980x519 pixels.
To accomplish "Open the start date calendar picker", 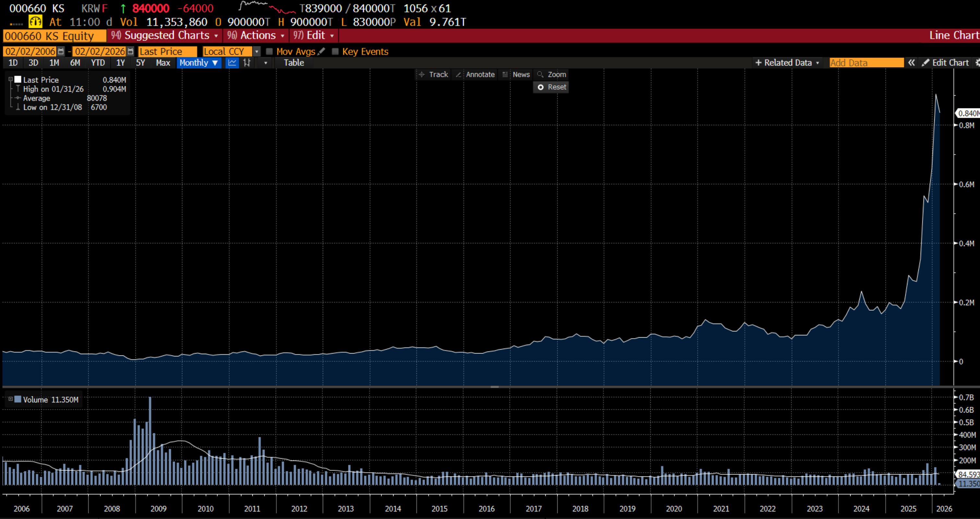I will 60,51.
